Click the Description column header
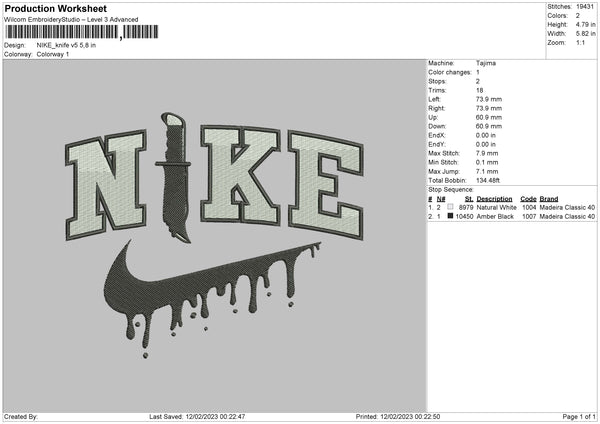 pos(494,199)
